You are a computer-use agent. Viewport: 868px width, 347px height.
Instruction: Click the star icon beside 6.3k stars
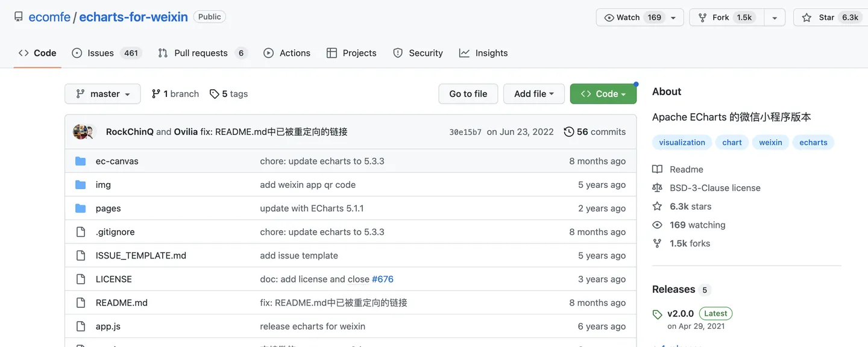(657, 206)
